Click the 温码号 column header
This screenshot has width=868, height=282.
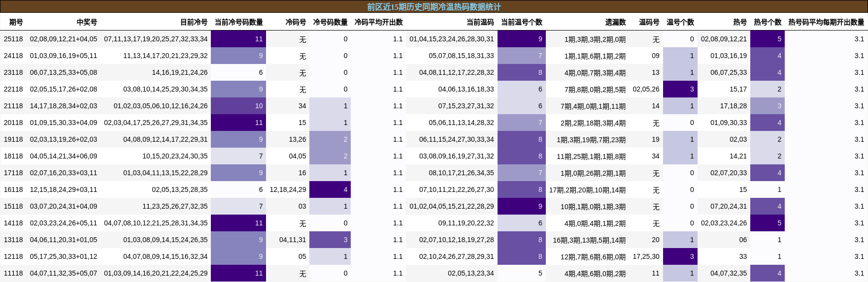click(x=649, y=22)
